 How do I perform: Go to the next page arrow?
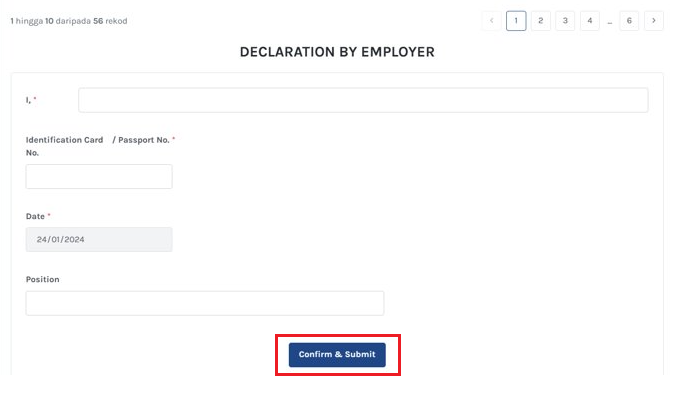click(653, 21)
